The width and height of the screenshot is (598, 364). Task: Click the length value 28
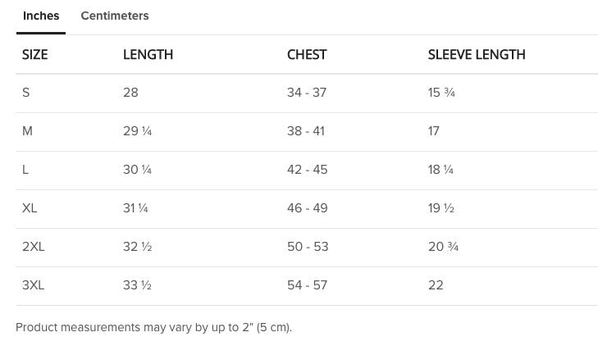130,93
